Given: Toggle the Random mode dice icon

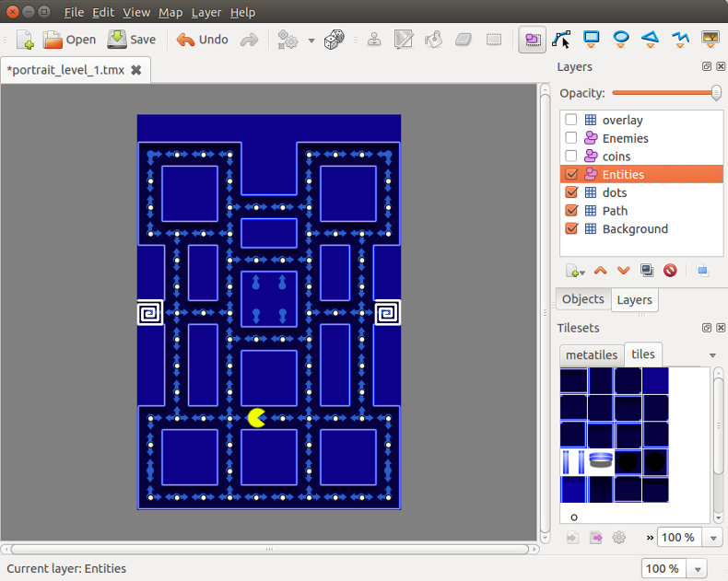Looking at the screenshot, I should click(x=335, y=40).
